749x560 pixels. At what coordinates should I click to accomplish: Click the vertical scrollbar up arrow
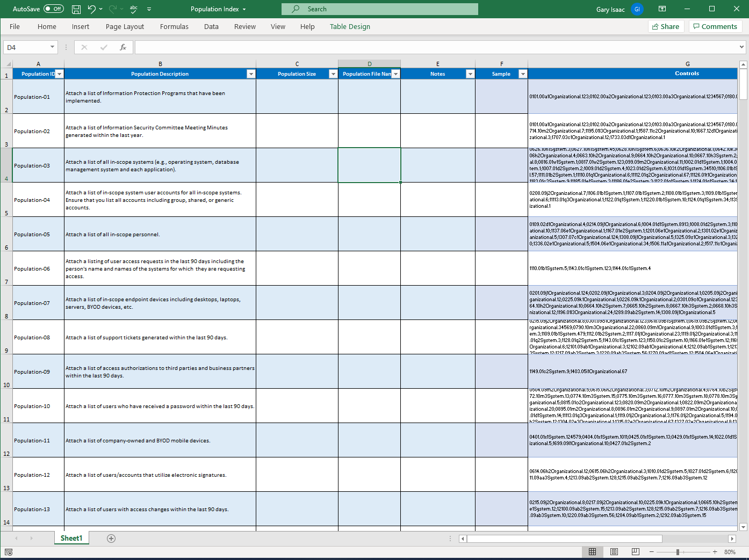[x=743, y=64]
